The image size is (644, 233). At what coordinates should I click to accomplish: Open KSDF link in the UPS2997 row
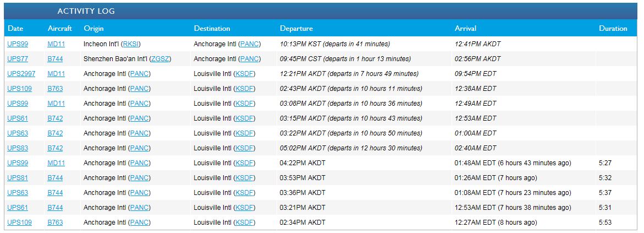245,74
